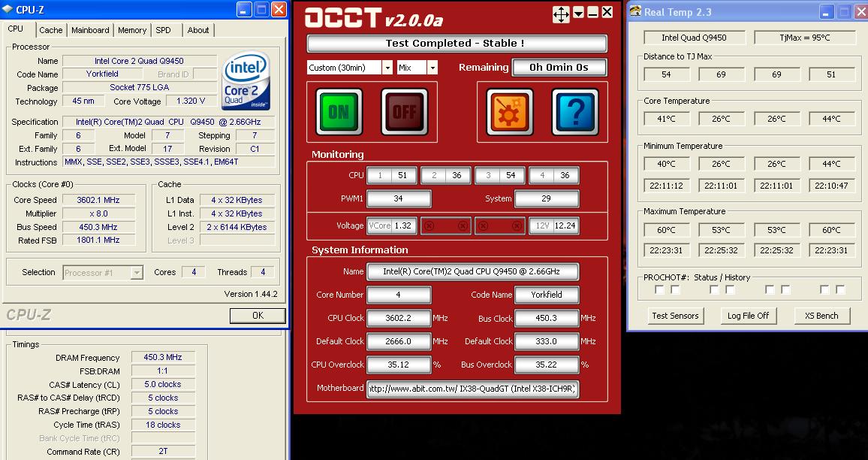The image size is (868, 460).
Task: Click the OK button in CPU-Z
Action: (258, 316)
